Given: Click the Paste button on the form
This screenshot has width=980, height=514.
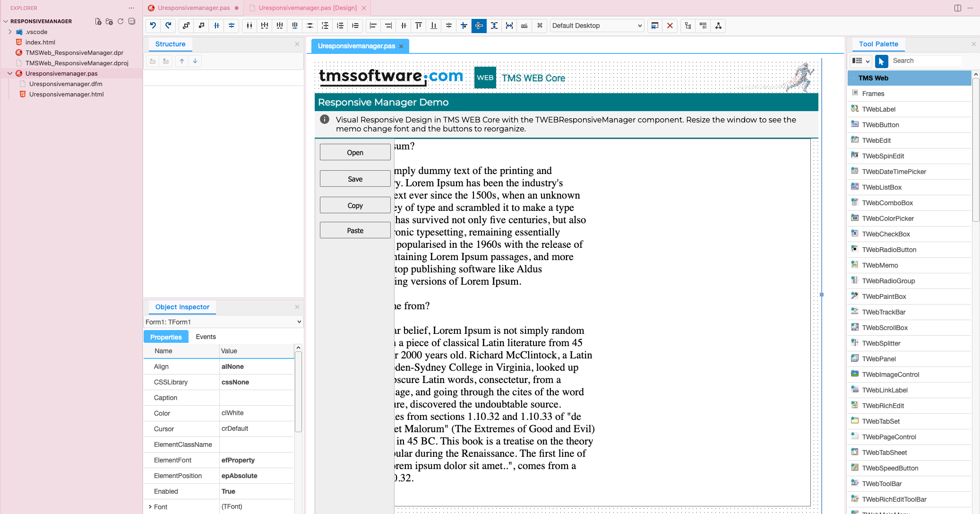Looking at the screenshot, I should click(x=355, y=231).
